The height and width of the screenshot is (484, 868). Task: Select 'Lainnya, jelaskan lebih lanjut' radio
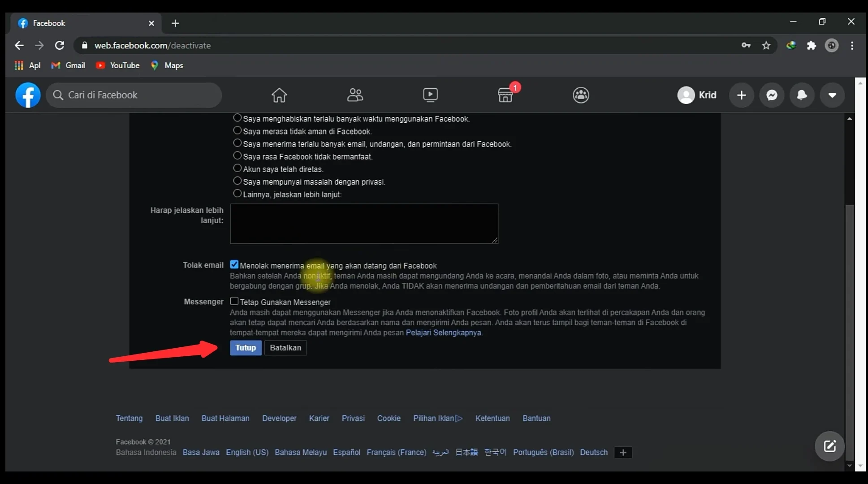(237, 193)
